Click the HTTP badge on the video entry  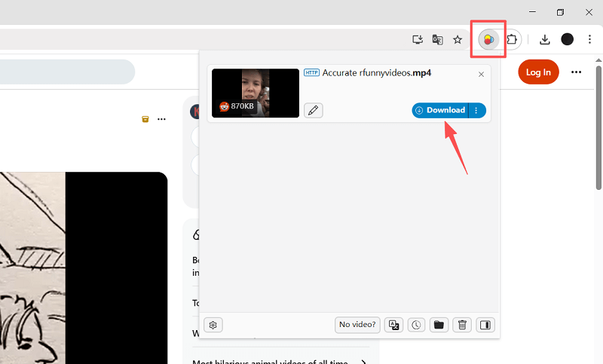(311, 72)
